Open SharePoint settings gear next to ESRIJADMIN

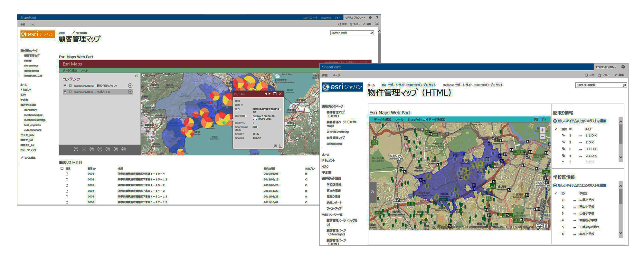(623, 67)
